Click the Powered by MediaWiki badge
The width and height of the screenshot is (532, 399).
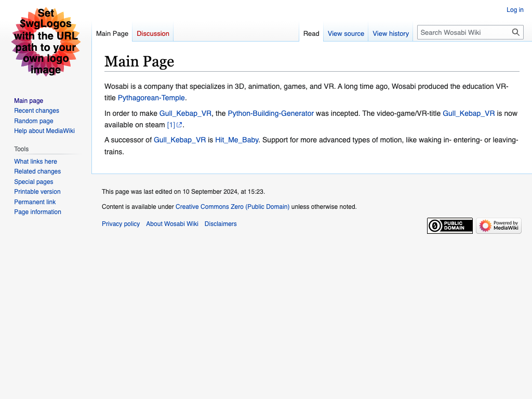498,225
